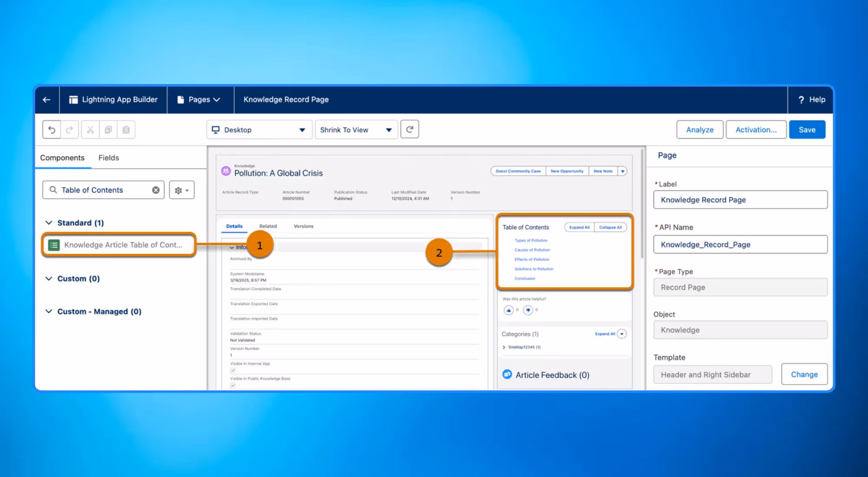The image size is (868, 477).
Task: Open the Solutions to Pollution link
Action: pos(534,269)
